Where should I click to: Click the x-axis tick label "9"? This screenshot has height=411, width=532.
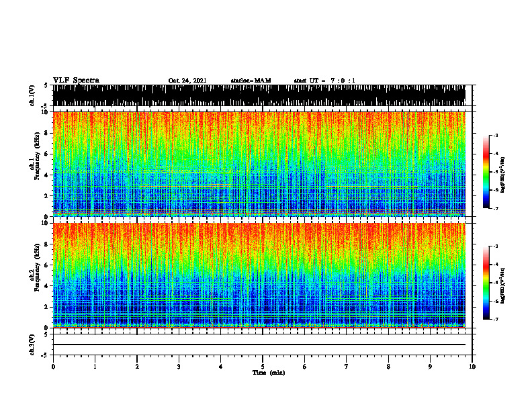click(x=430, y=367)
